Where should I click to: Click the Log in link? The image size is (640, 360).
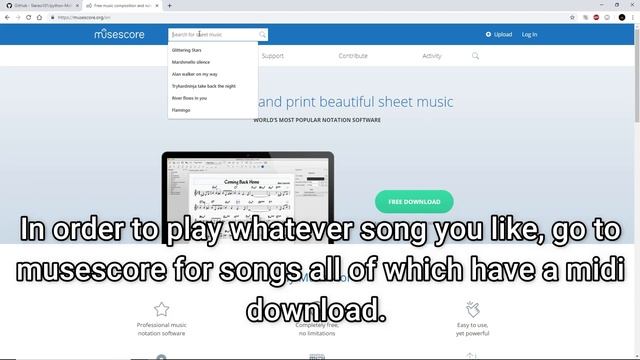pos(529,35)
